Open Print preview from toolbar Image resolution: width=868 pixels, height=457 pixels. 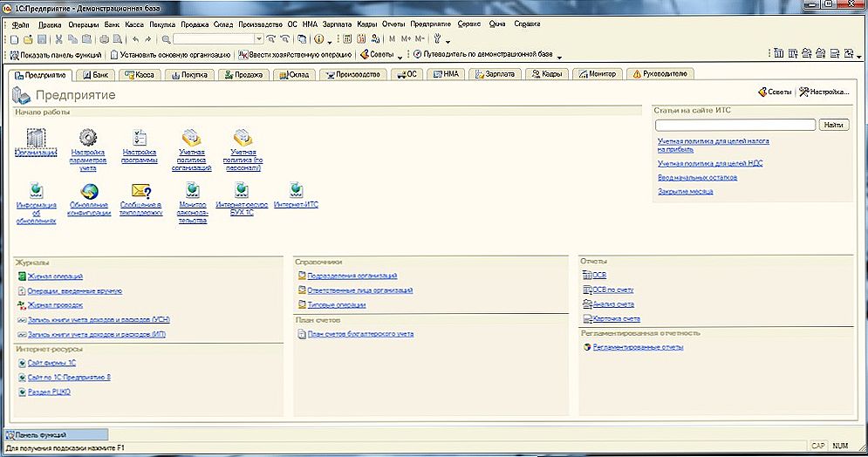118,39
